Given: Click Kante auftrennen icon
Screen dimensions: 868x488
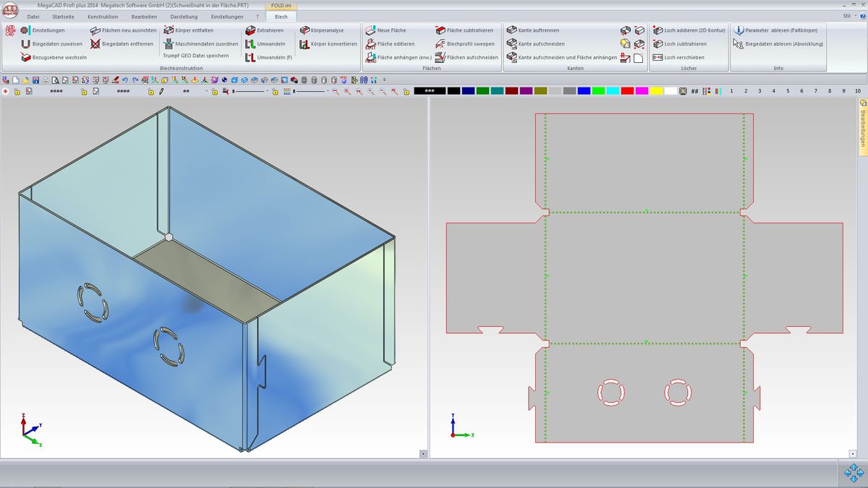Looking at the screenshot, I should point(512,30).
